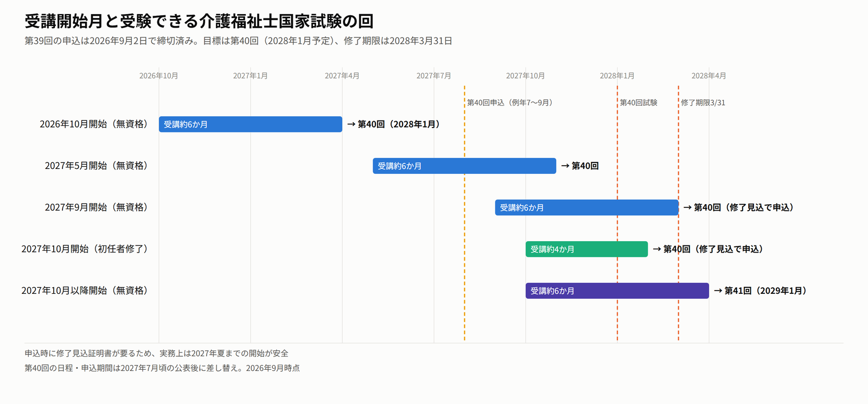868x404 pixels.
Task: Click the 2027年7月 axis tick label
Action: (x=434, y=75)
